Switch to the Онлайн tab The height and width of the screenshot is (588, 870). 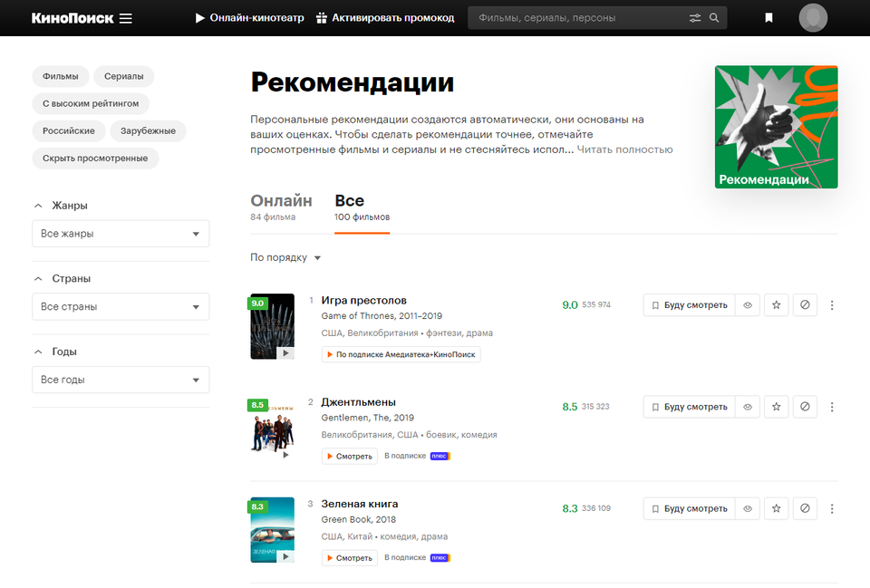pos(281,207)
